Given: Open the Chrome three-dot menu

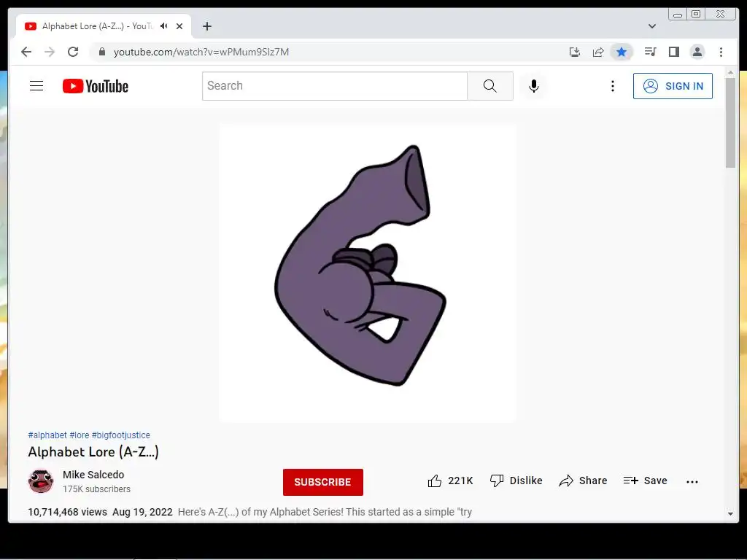Looking at the screenshot, I should click(721, 52).
